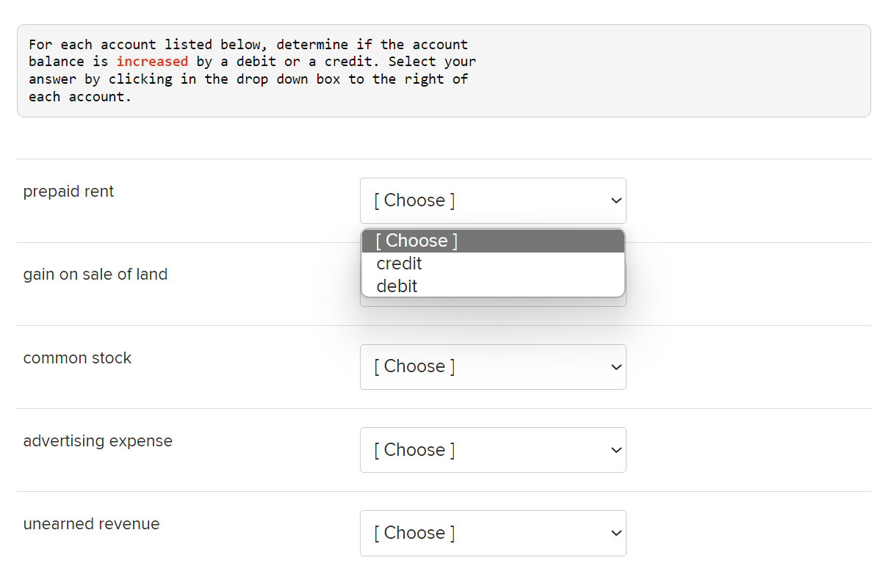Image resolution: width=880 pixels, height=588 pixels.
Task: Click the 'advertising expense' account label
Action: [98, 441]
